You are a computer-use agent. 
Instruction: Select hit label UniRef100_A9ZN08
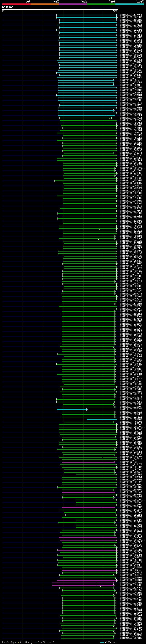(131, 57)
